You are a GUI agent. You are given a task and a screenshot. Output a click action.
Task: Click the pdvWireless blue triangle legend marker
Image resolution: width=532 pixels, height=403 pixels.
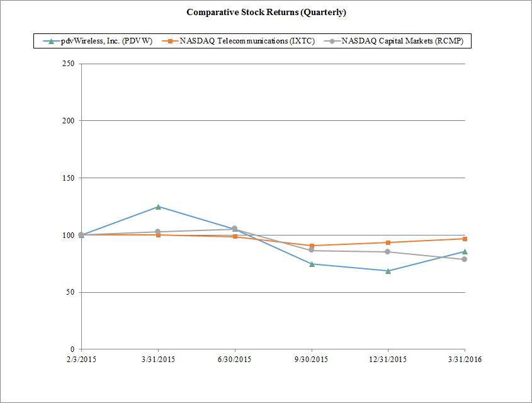(x=52, y=41)
